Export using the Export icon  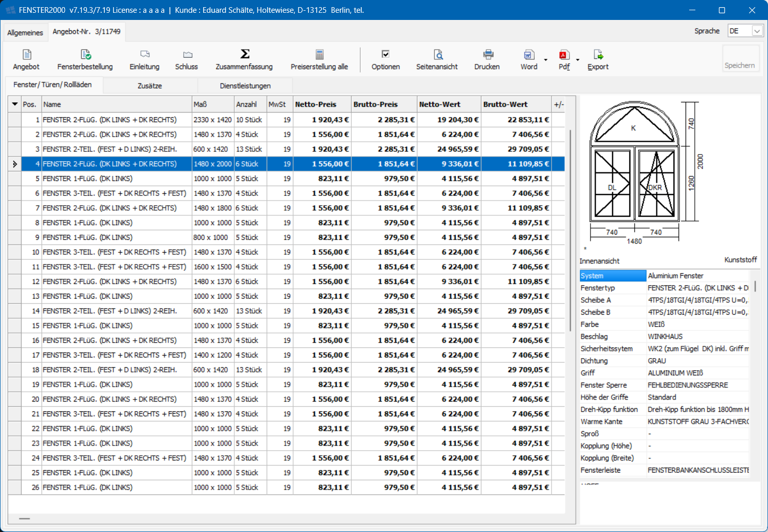(598, 55)
